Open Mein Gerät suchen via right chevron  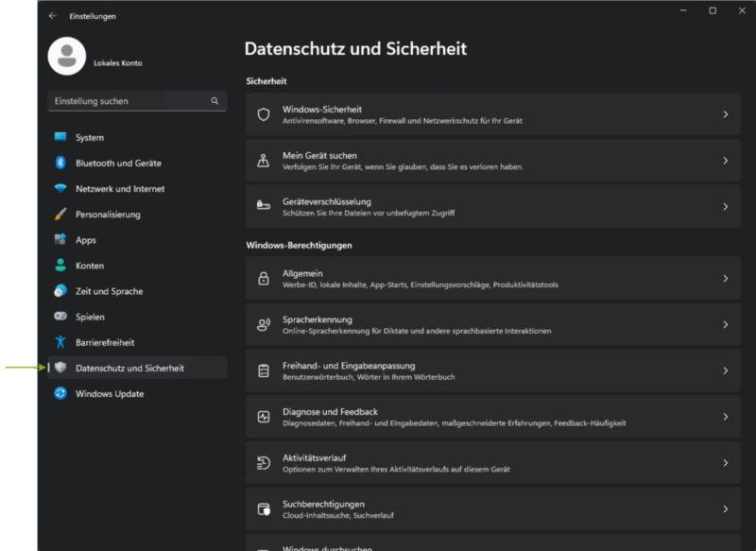[725, 161]
